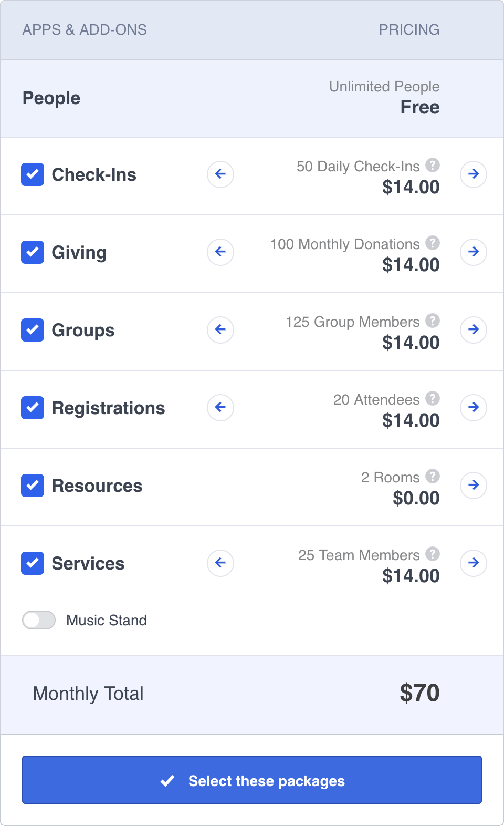Lower the Registrations tier with left arrow
Viewport: 504px width, 826px height.
(220, 407)
